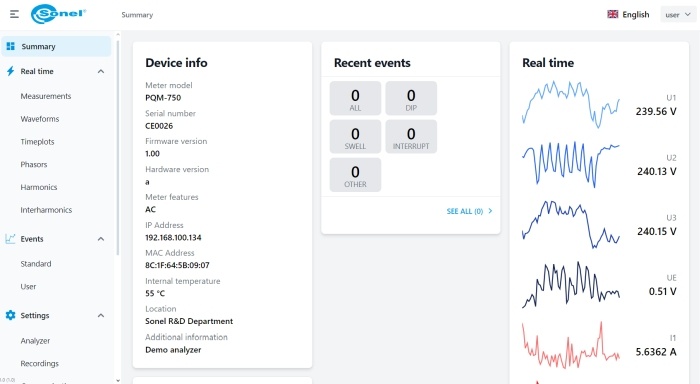Click the SEE ALL (0) link
700x384 pixels.
click(x=465, y=211)
